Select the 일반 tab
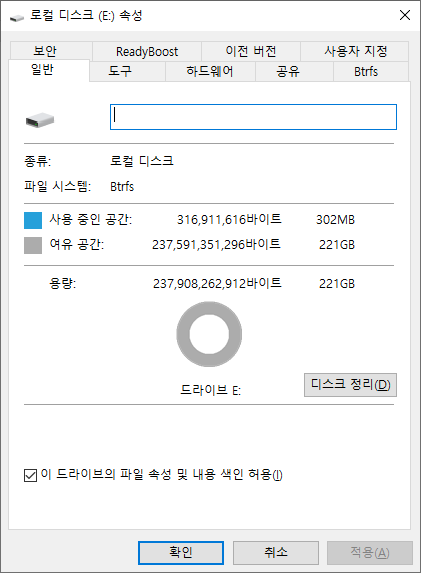The image size is (421, 573). click(x=49, y=70)
